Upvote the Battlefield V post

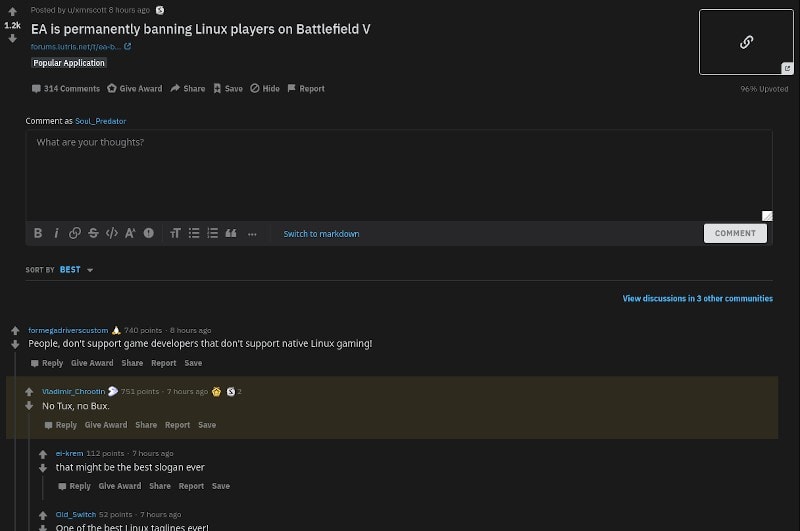pos(12,12)
